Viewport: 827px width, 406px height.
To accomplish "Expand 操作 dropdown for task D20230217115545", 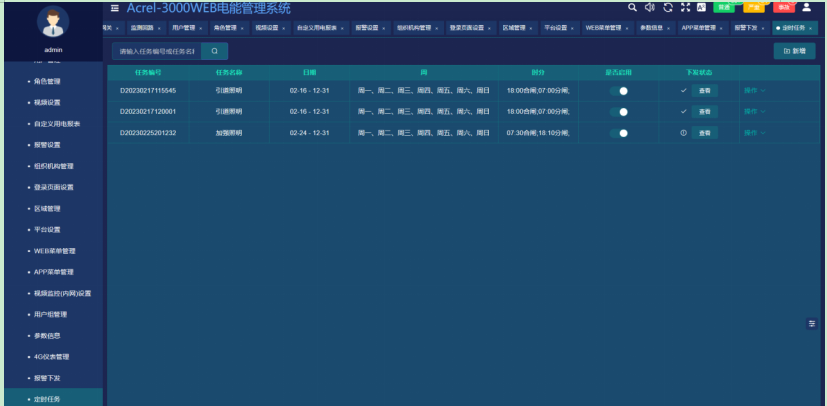I will 754,90.
